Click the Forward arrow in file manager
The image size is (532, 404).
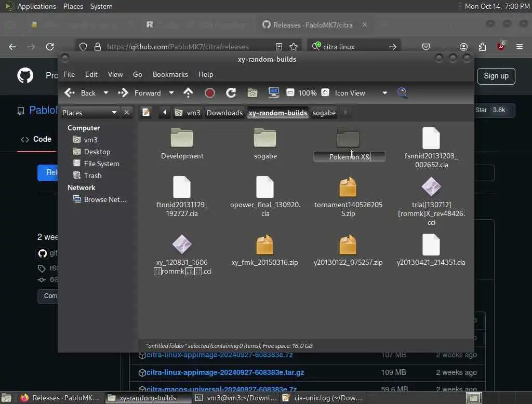123,92
